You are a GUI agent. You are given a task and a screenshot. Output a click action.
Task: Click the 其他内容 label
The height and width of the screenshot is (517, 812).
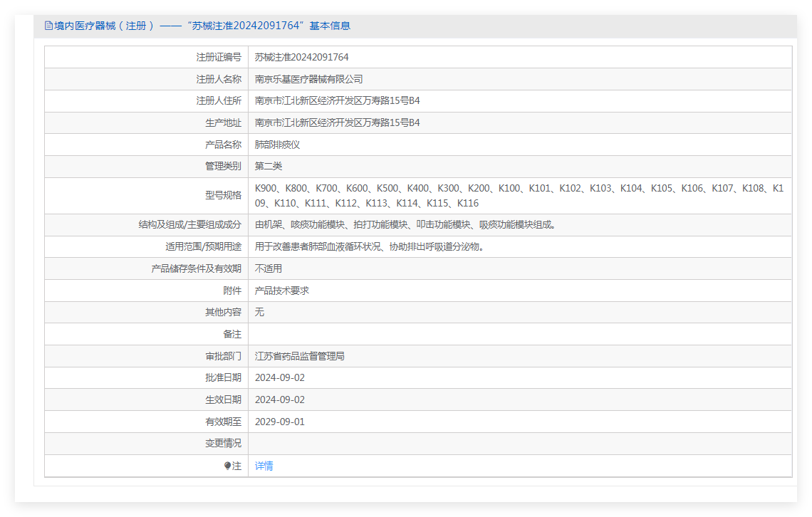coord(223,312)
